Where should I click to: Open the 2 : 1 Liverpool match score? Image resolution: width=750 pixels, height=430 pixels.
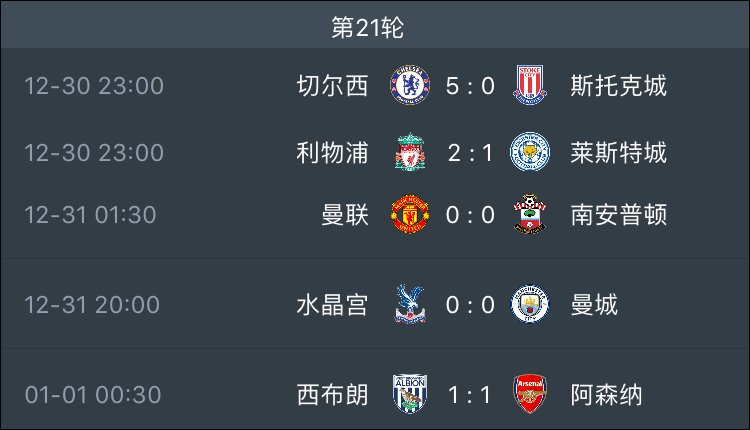470,153
